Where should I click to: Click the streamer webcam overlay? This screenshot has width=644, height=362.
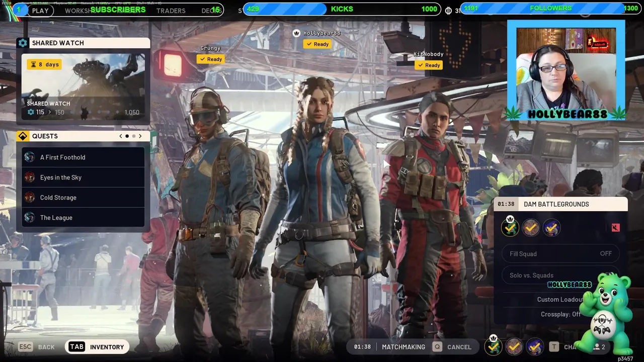566,70
